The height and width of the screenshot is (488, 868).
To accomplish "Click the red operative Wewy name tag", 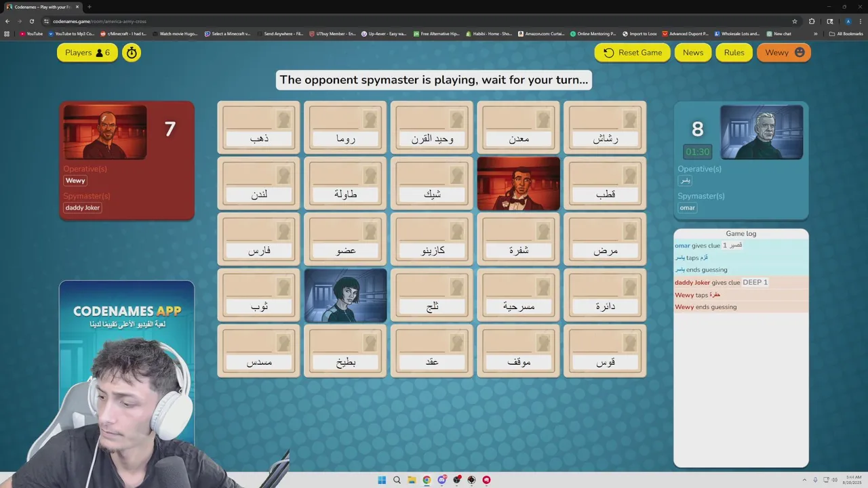I will [x=75, y=180].
